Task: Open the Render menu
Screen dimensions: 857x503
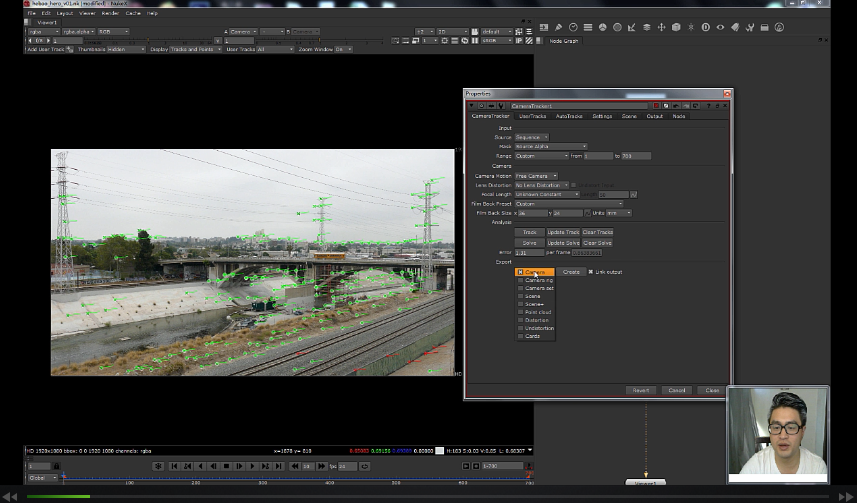Action: (x=110, y=13)
